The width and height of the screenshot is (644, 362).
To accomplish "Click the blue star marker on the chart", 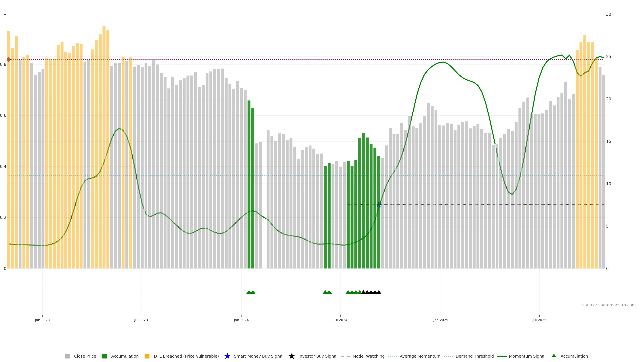I will click(379, 205).
